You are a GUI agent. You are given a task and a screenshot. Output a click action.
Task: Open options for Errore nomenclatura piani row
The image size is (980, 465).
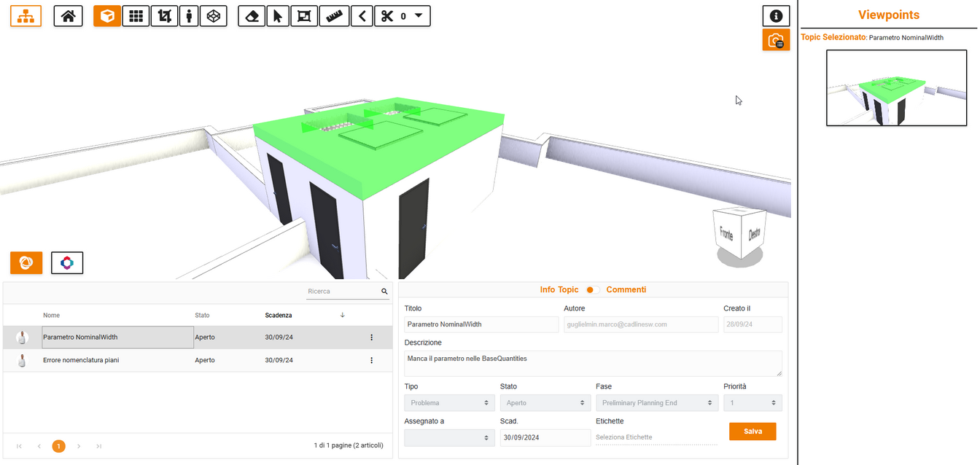coord(372,360)
